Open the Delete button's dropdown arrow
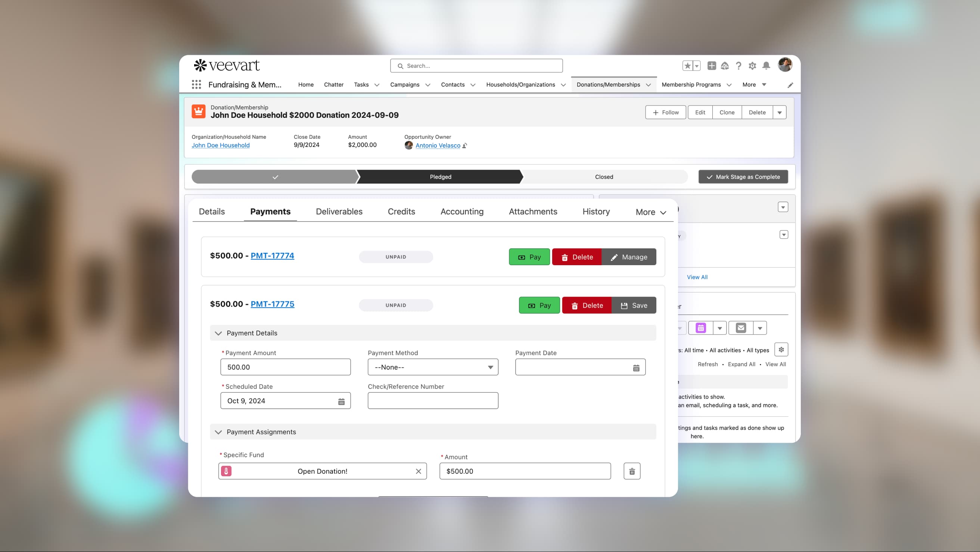This screenshot has width=980, height=552. [x=780, y=112]
